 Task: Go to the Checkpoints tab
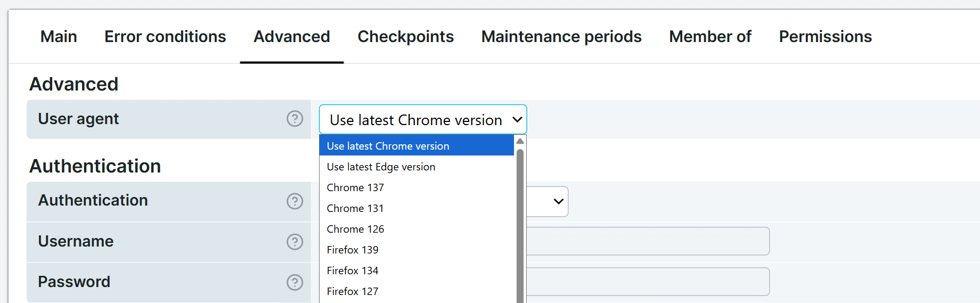[405, 37]
